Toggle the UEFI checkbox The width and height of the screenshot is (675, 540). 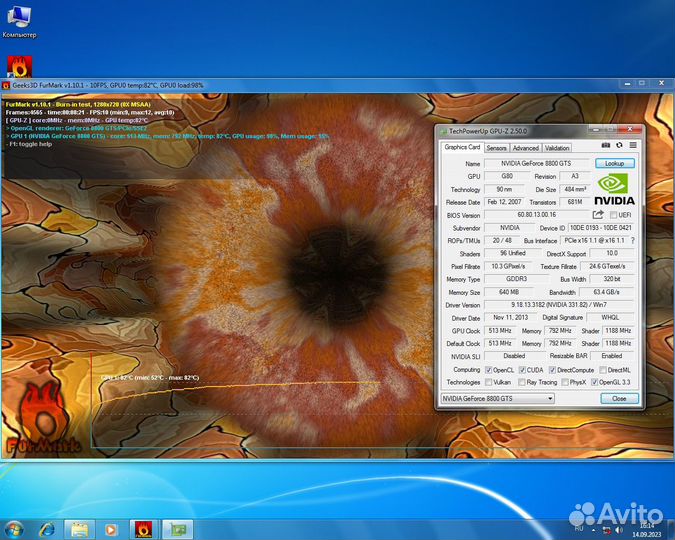pos(614,214)
